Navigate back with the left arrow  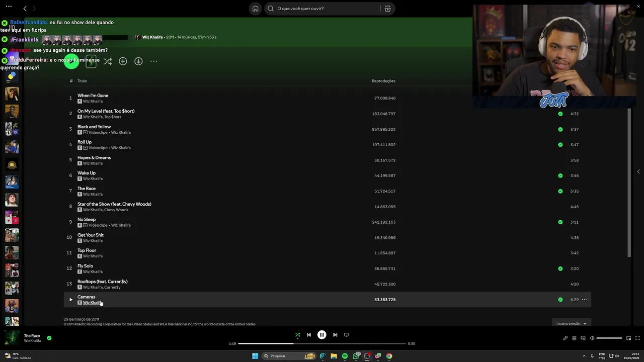(25, 9)
